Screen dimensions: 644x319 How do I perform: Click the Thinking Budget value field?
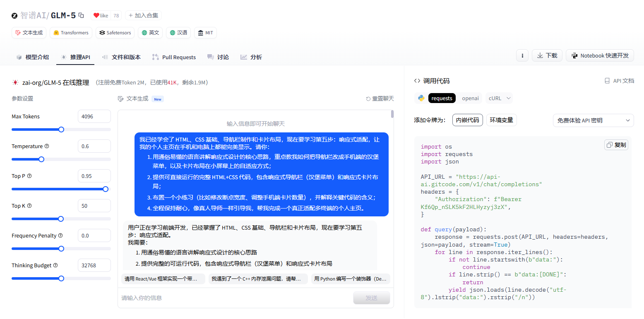tap(94, 265)
